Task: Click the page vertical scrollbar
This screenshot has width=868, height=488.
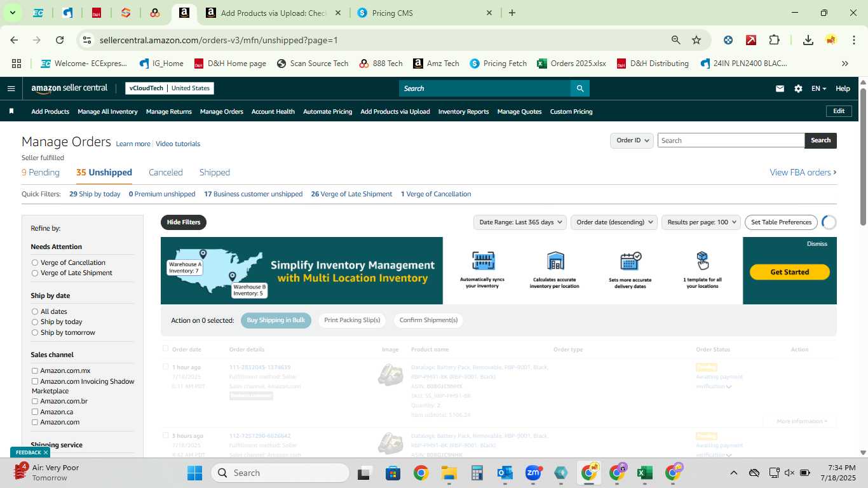Action: point(863,156)
